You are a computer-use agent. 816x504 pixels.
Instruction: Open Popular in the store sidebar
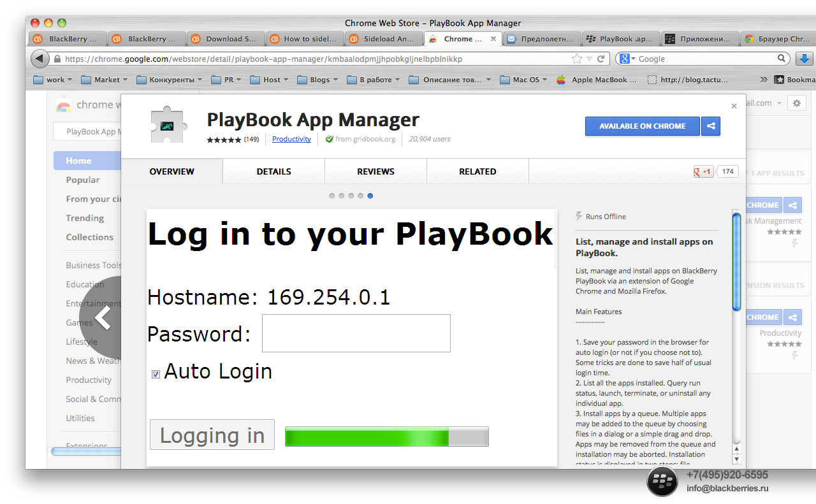point(83,180)
